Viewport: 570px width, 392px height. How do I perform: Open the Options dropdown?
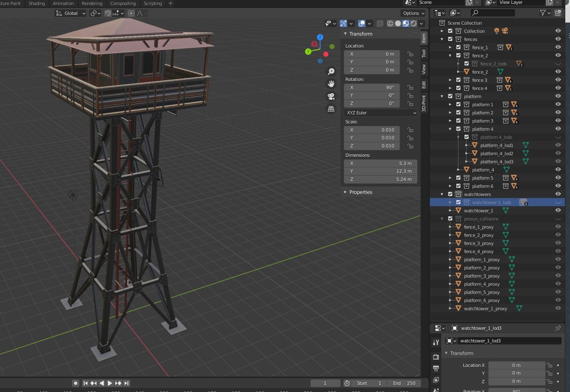[413, 13]
